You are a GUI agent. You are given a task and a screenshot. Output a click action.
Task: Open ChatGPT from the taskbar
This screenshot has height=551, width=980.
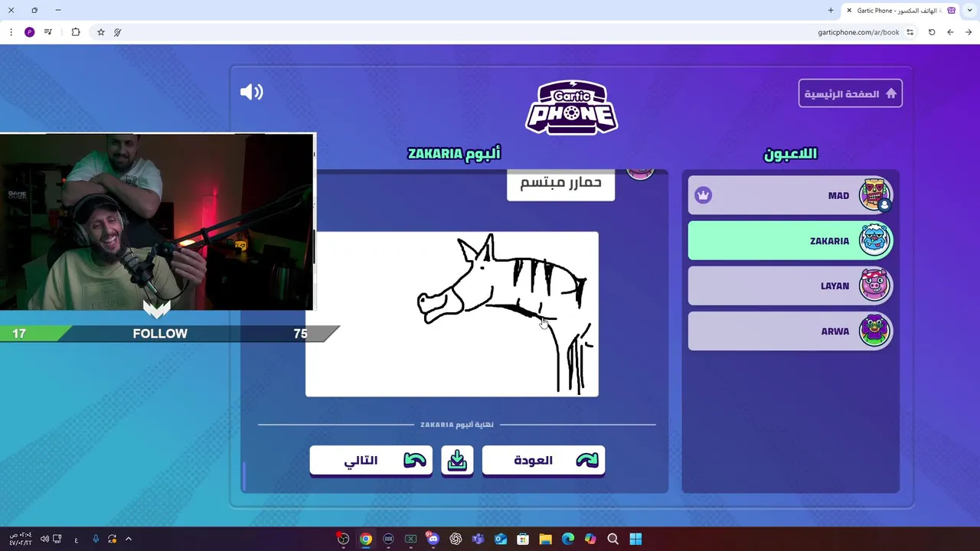pyautogui.click(x=456, y=539)
